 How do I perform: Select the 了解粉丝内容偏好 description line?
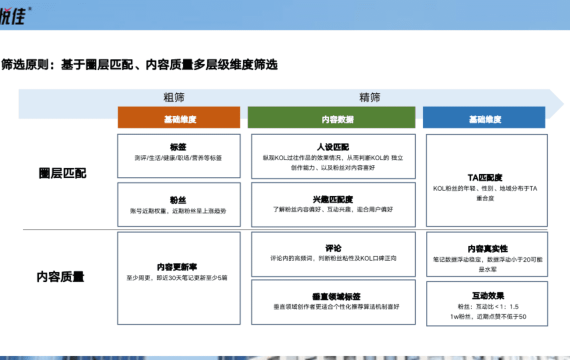pos(333,209)
